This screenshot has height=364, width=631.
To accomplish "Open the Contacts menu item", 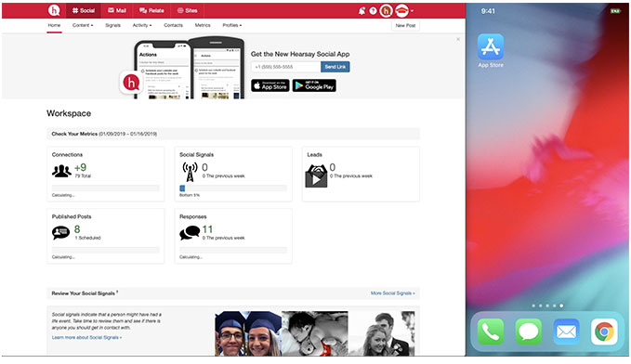I will pyautogui.click(x=173, y=25).
